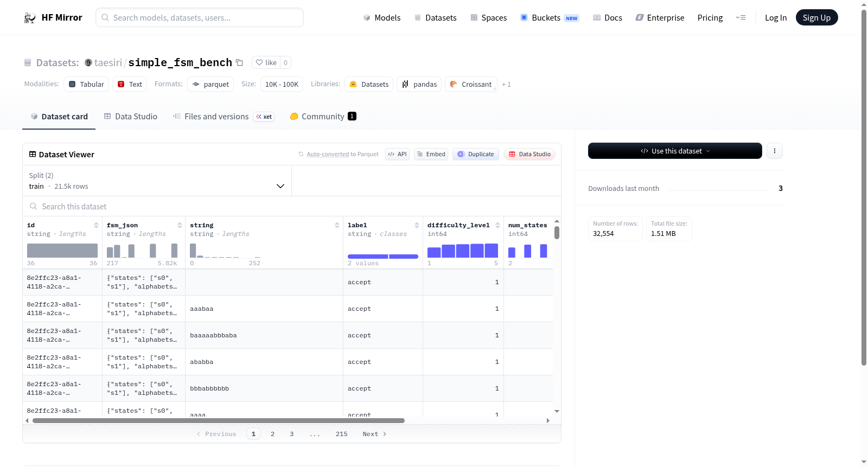Select the Datasets library tag

(x=369, y=84)
